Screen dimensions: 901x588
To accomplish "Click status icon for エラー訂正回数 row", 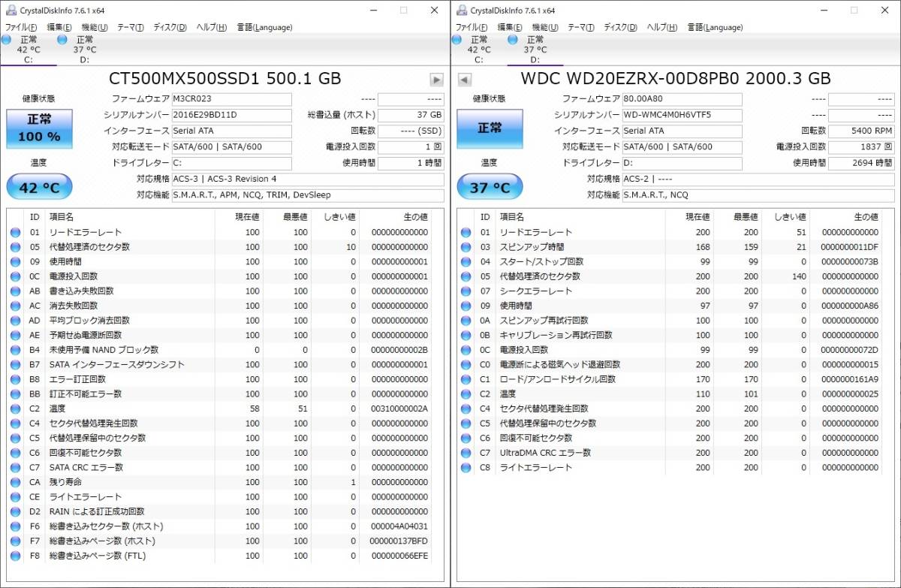I will click(x=16, y=379).
